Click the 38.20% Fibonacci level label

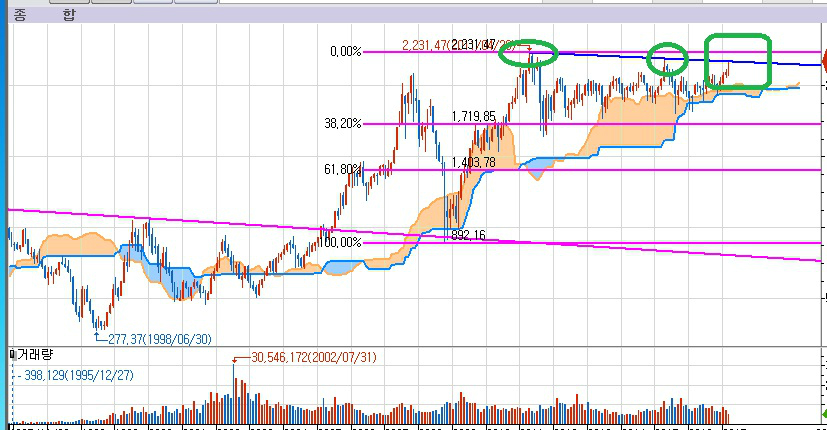click(x=342, y=123)
